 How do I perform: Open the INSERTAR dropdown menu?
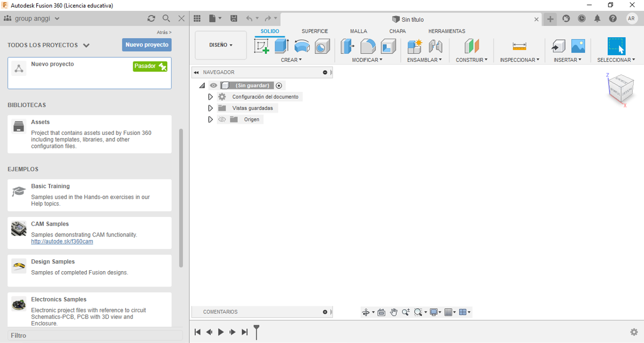[x=568, y=60]
